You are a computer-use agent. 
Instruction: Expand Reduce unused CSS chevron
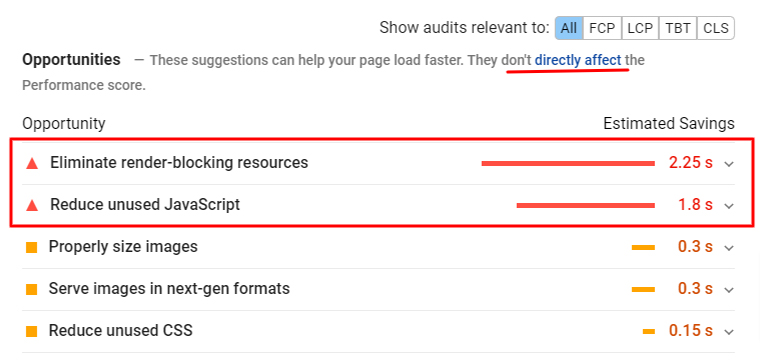tap(729, 332)
